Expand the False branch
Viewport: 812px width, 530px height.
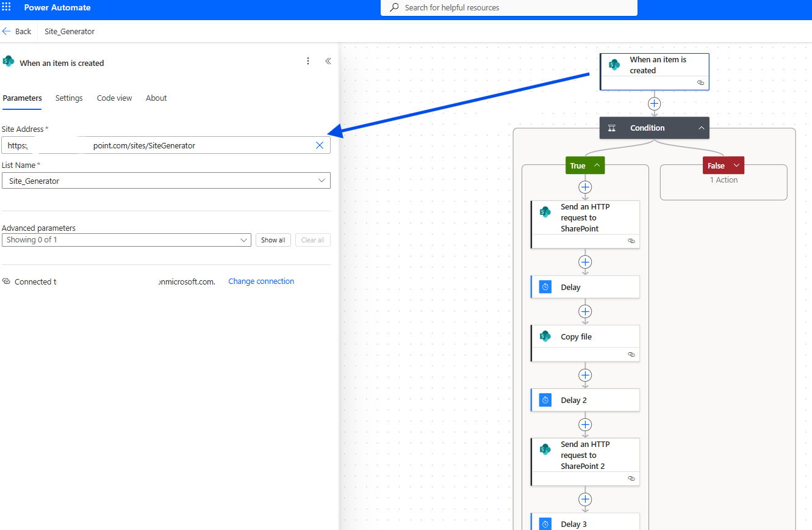[x=736, y=165]
